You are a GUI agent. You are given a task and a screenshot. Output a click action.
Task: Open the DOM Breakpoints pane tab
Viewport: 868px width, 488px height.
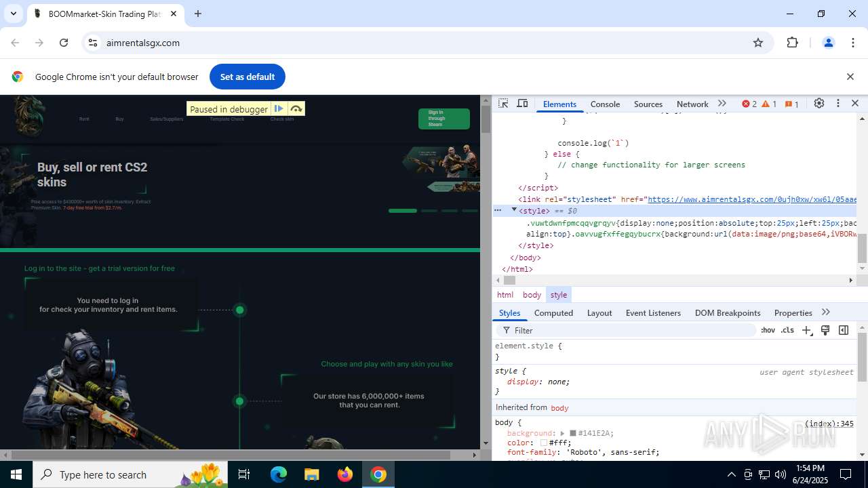(728, 312)
